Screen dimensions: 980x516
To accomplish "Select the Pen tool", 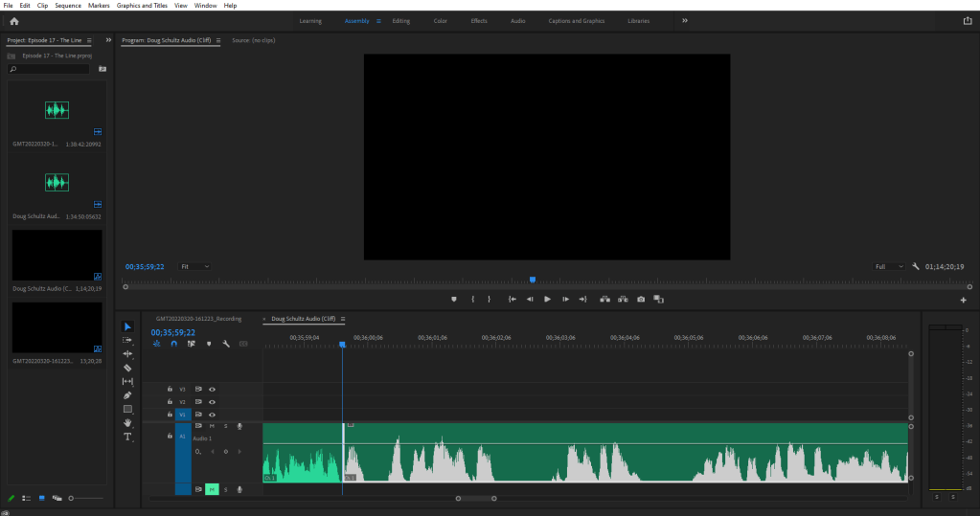I will pos(127,395).
